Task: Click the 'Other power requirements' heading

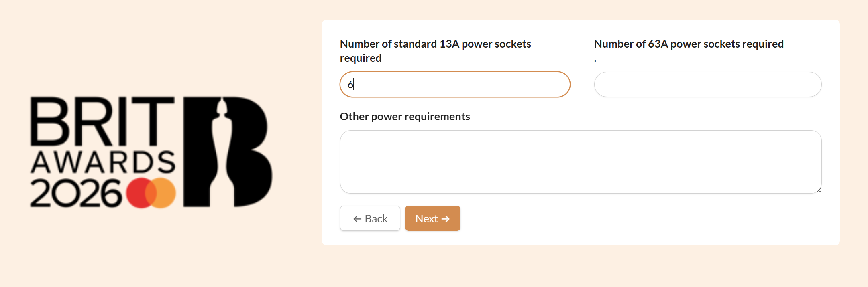Action: click(x=405, y=116)
